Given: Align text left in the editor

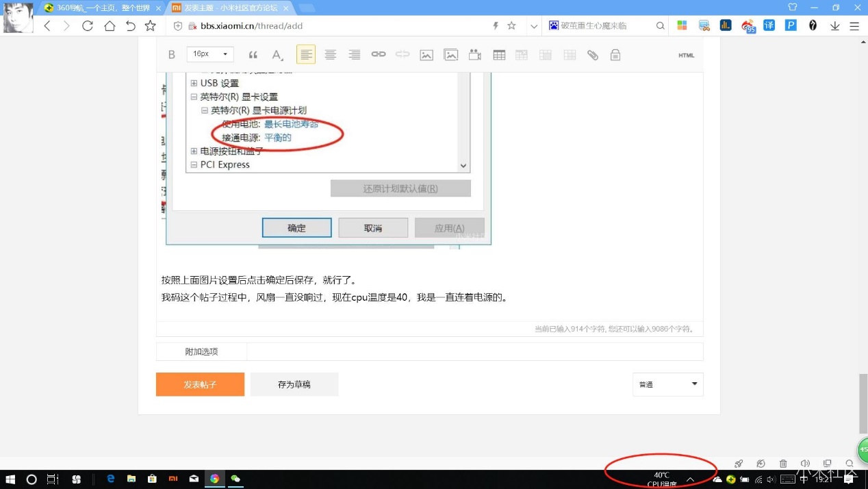Looking at the screenshot, I should click(x=306, y=55).
